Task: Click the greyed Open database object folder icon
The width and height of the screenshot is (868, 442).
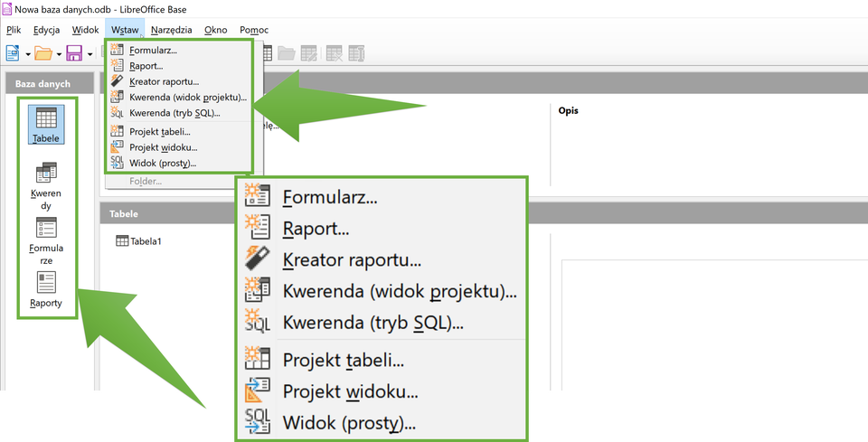Action: (x=287, y=53)
